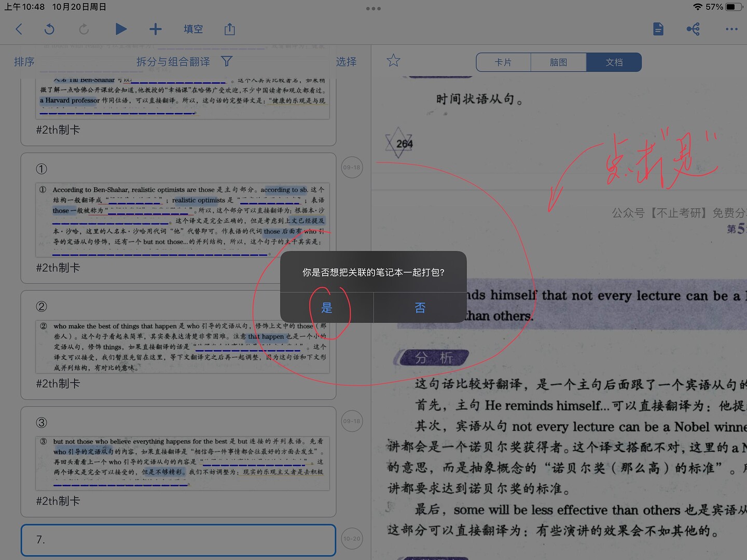Tap 选择 to select cards

coord(346,62)
